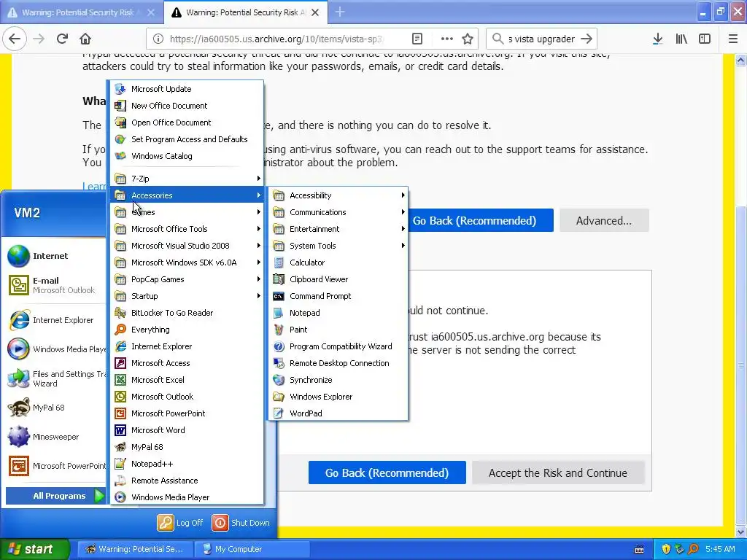Screen dimensions: 747x560
Task: Open BitLocker To Go Reader
Action: [x=187, y=312]
